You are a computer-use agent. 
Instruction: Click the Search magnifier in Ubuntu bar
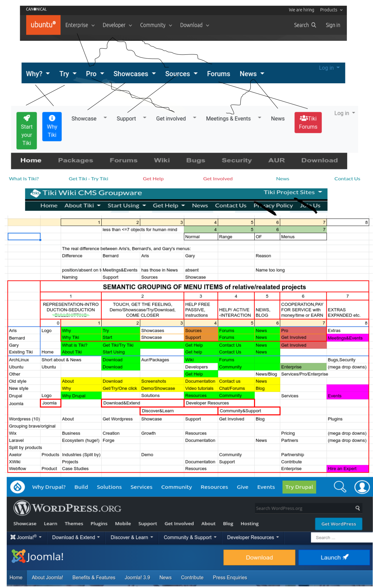(x=313, y=25)
